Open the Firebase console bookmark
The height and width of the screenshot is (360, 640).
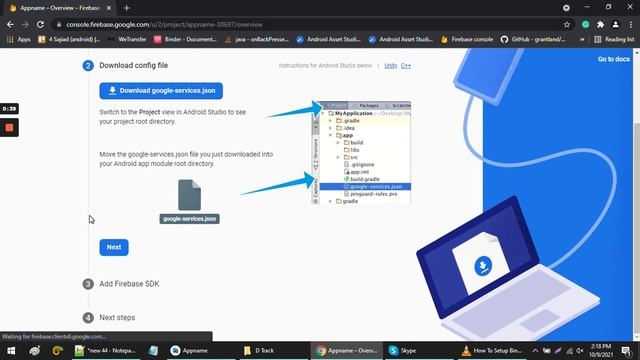[467, 39]
